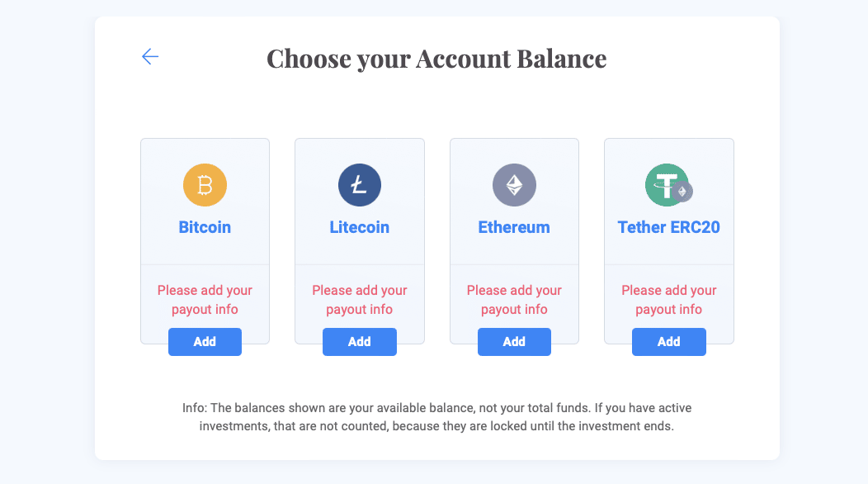Select the Ethereum heading link
The image size is (868, 484).
(x=514, y=227)
